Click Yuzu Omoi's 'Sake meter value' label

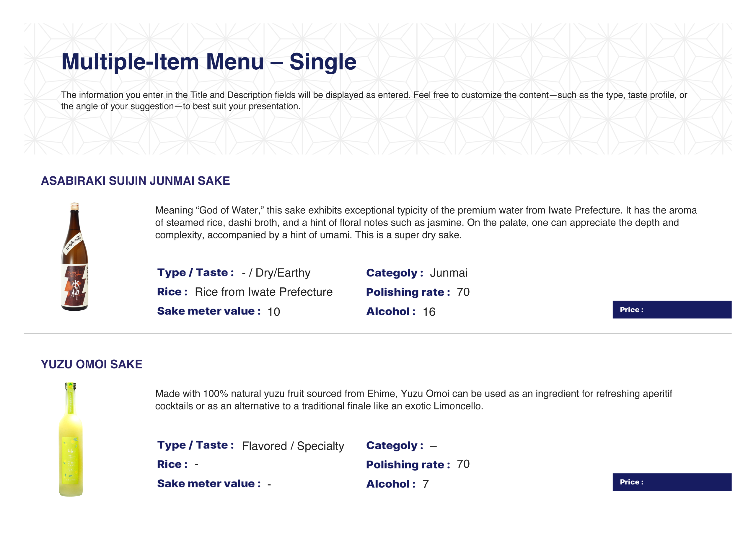point(209,484)
